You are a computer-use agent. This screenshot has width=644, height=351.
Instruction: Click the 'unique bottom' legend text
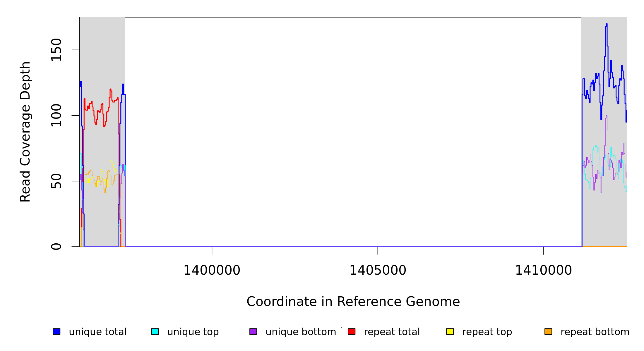[301, 332]
